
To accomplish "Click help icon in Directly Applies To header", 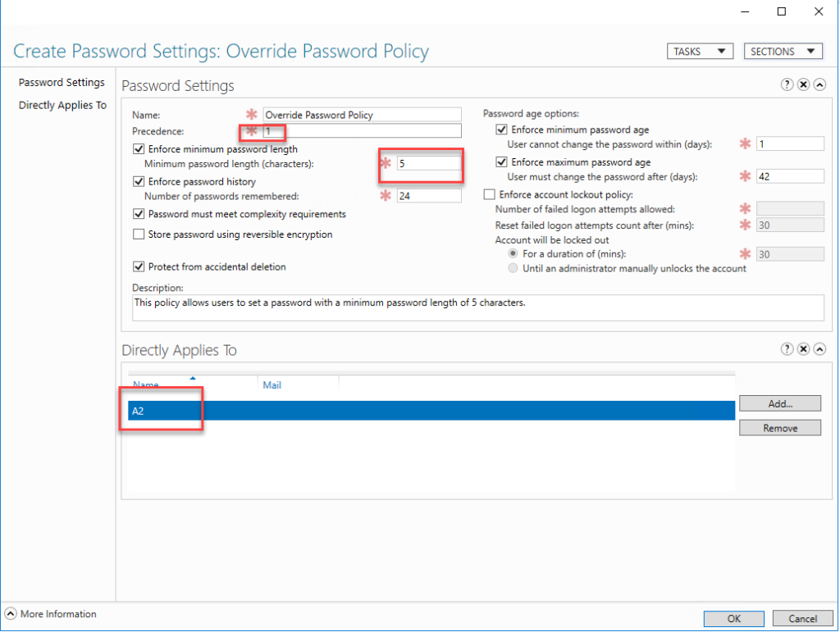I will pos(787,350).
